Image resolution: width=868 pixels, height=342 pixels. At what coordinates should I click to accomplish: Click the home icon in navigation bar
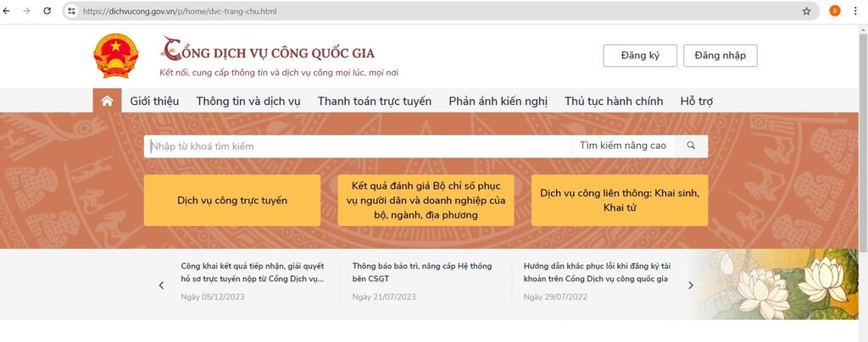(107, 102)
